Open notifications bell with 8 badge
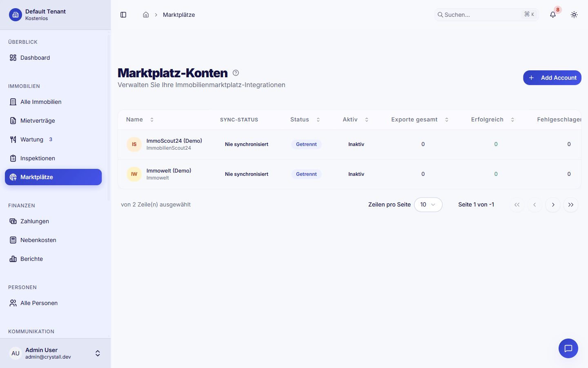Viewport: 588px width, 368px height. pos(553,15)
